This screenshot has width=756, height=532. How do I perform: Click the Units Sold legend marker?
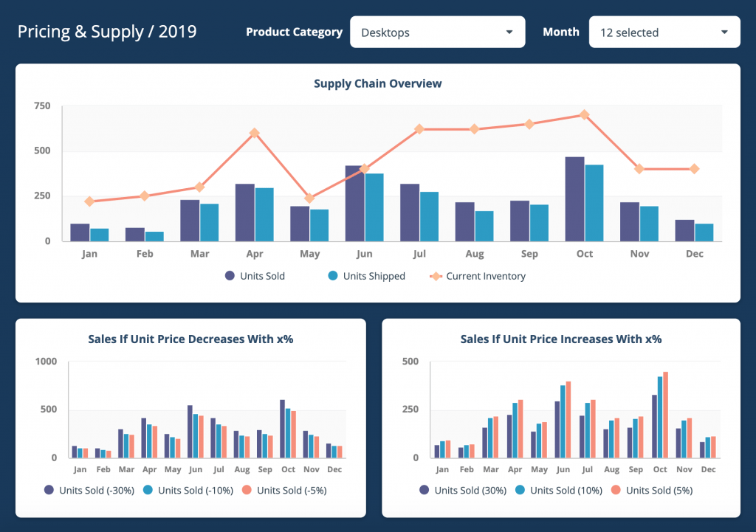click(x=230, y=276)
